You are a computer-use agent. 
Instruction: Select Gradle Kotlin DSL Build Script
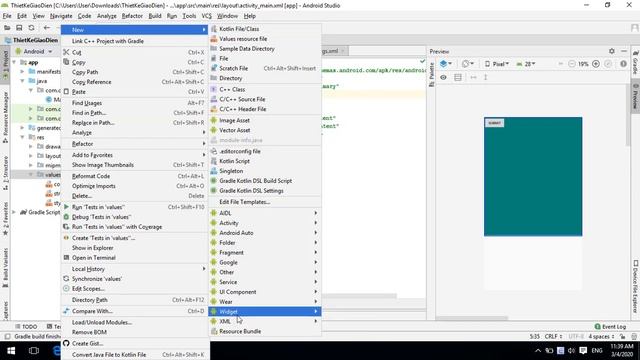pos(264,181)
